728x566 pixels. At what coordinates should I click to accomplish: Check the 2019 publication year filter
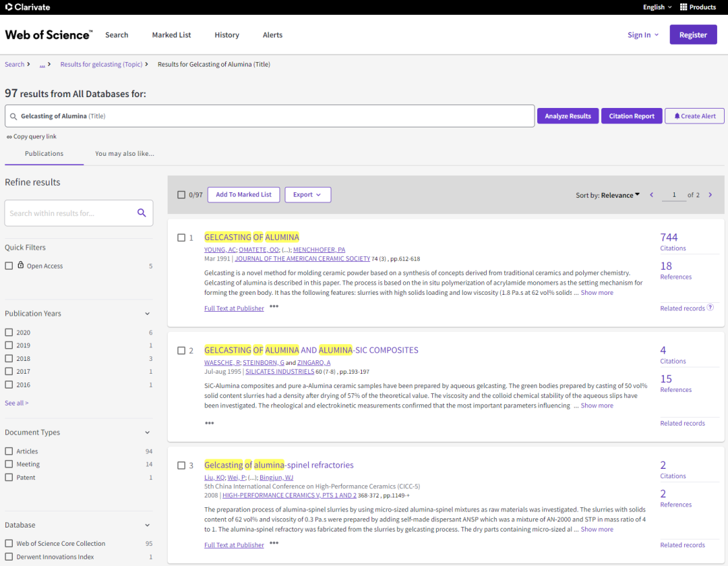point(9,345)
